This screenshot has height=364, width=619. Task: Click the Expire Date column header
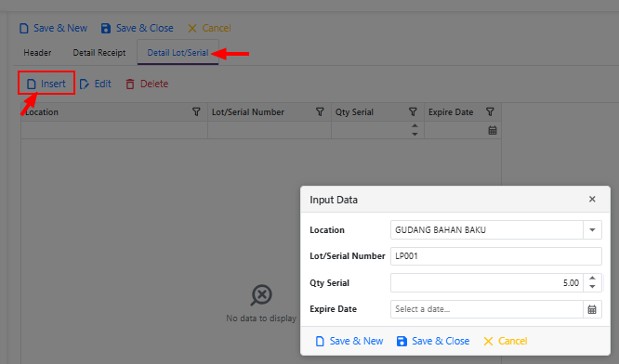463,112
